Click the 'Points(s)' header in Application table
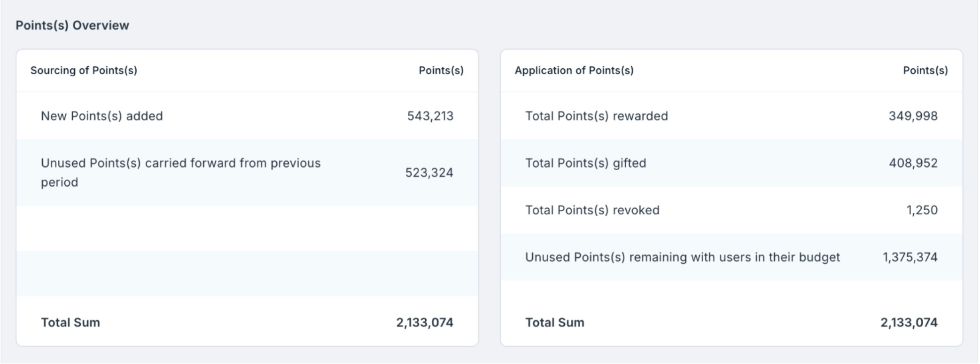The width and height of the screenshot is (980, 364). click(926, 71)
